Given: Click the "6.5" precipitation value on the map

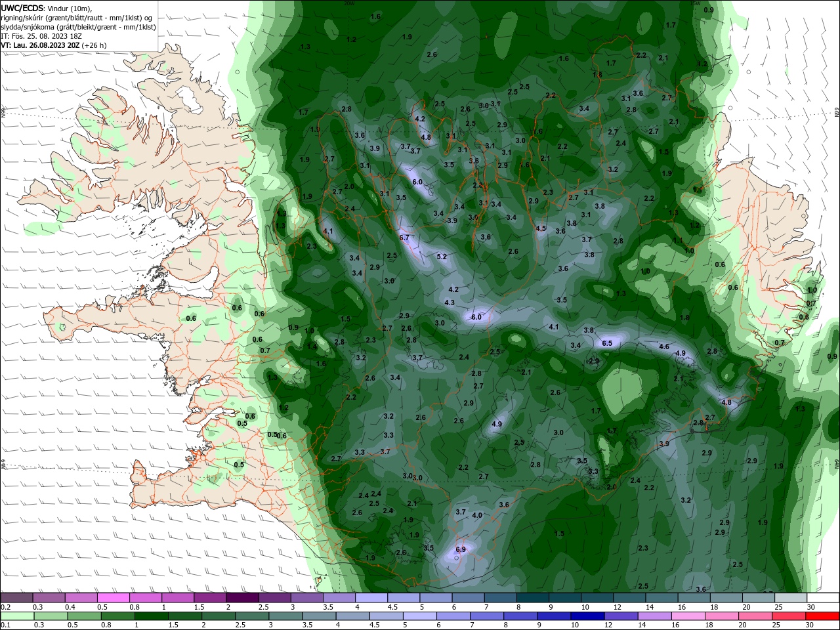Looking at the screenshot, I should 607,343.
